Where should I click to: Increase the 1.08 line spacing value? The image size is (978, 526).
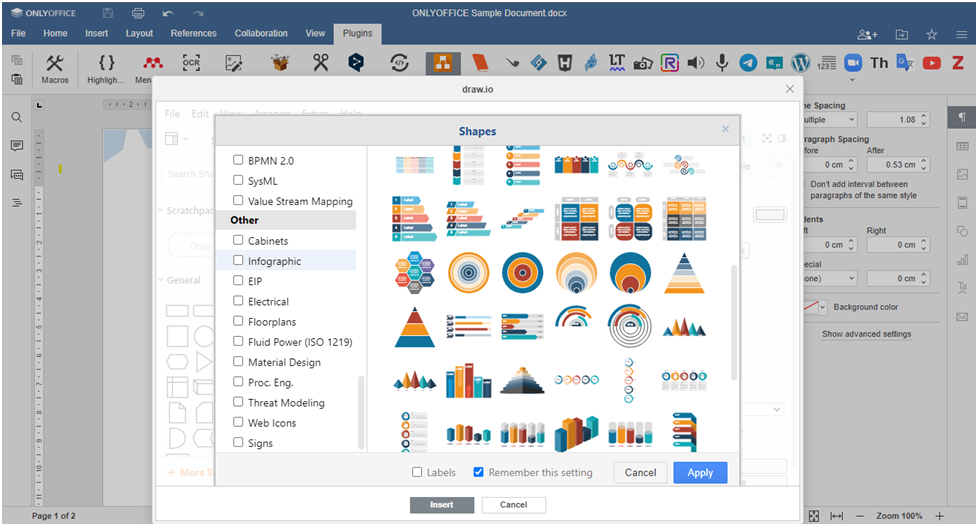924,116
